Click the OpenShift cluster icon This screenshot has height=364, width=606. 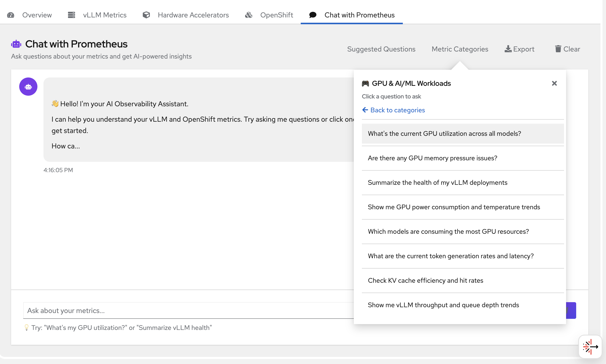click(248, 15)
